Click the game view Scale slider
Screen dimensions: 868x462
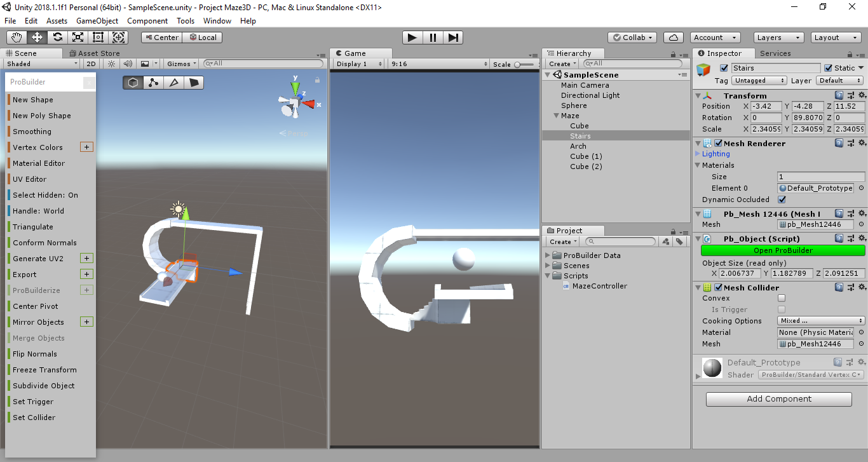524,64
